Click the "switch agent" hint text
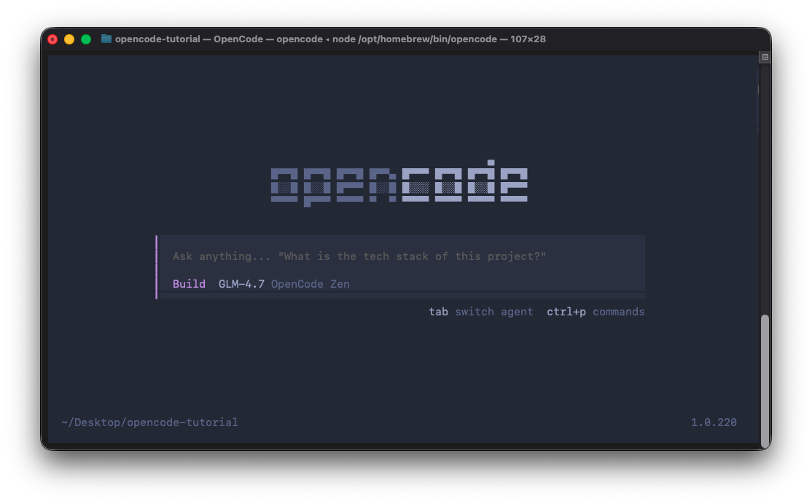The height and width of the screenshot is (504, 812). coord(493,312)
